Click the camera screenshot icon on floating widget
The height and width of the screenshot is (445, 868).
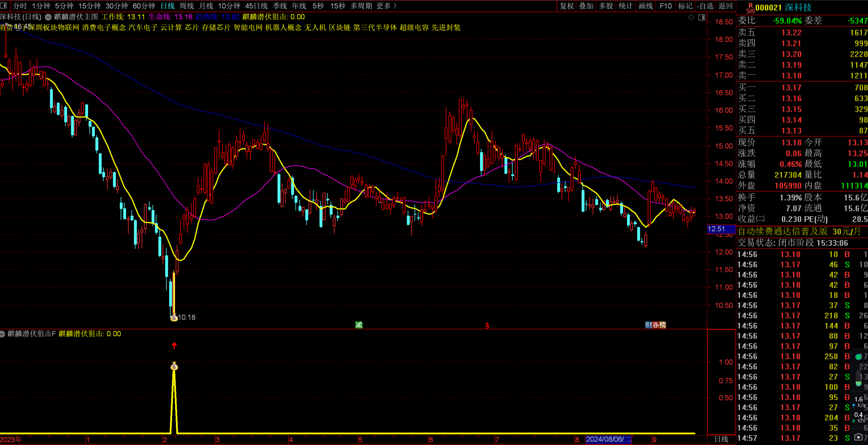858,437
